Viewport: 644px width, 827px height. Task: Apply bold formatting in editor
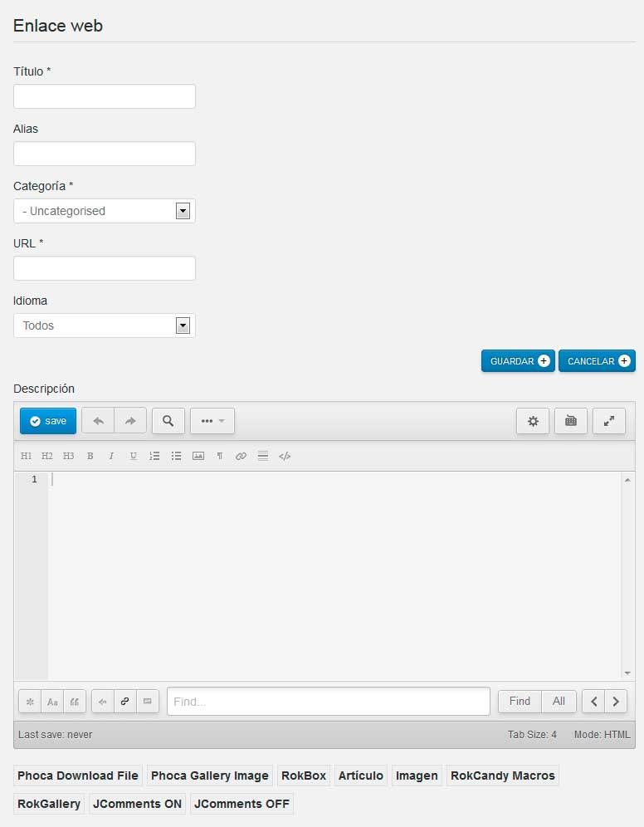90,456
